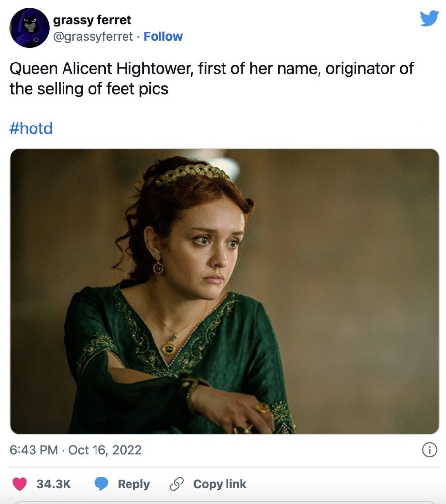The image size is (446, 504).
Task: Open the #hotd hashtag link
Action: click(x=31, y=129)
